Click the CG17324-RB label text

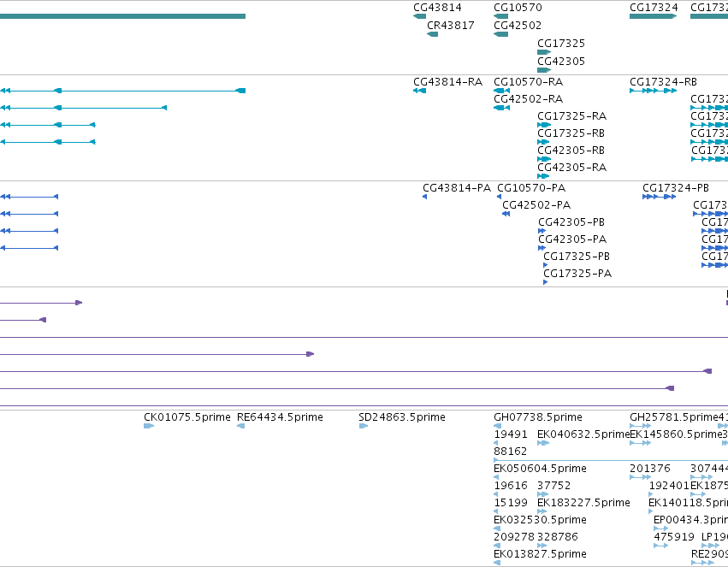pyautogui.click(x=663, y=81)
